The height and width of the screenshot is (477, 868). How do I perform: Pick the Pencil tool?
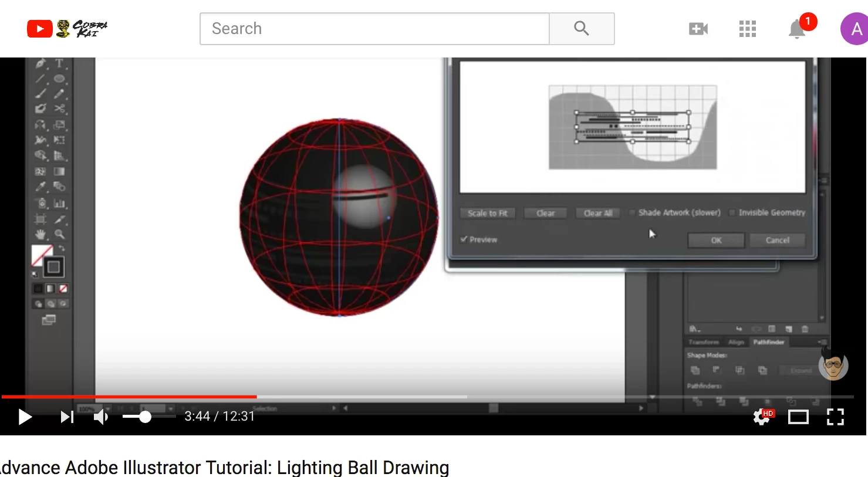pyautogui.click(x=59, y=93)
